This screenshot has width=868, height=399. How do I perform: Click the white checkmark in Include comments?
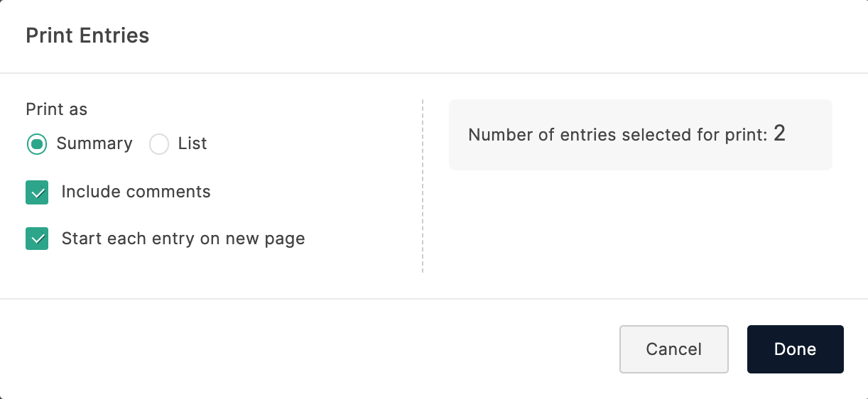(37, 192)
